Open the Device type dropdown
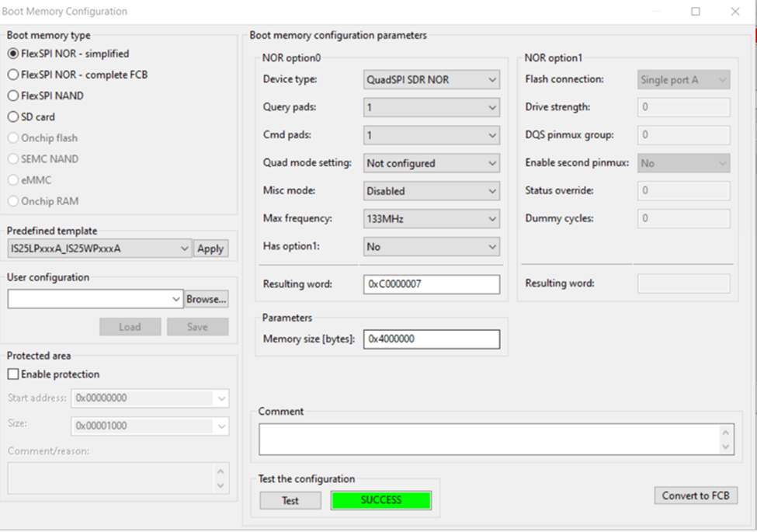This screenshot has width=757, height=532. coord(431,79)
